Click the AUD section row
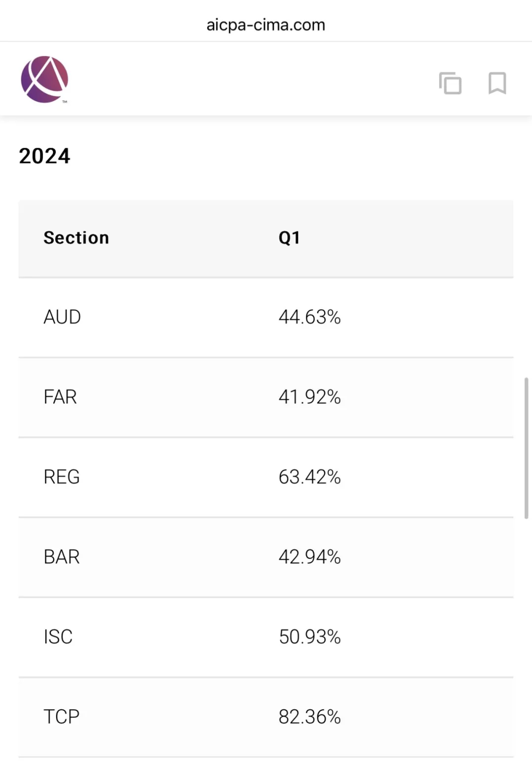The height and width of the screenshot is (763, 532). pos(62,317)
